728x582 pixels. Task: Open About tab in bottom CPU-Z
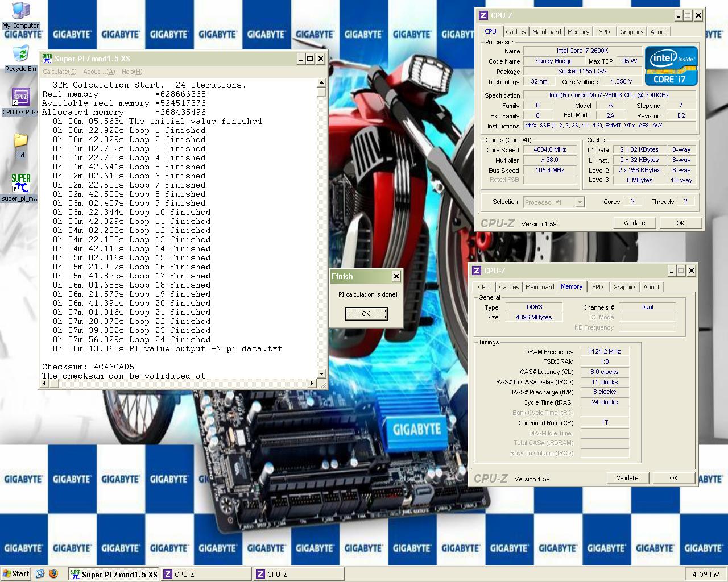[652, 287]
